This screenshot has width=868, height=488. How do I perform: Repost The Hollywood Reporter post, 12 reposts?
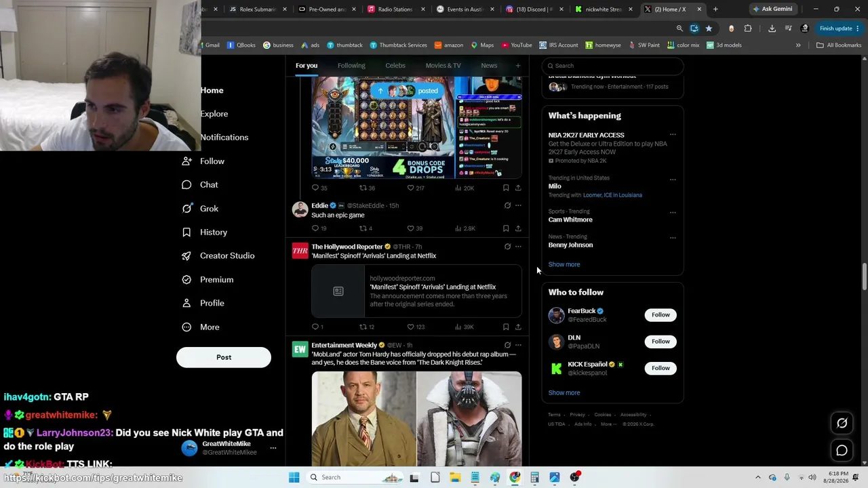pos(366,327)
